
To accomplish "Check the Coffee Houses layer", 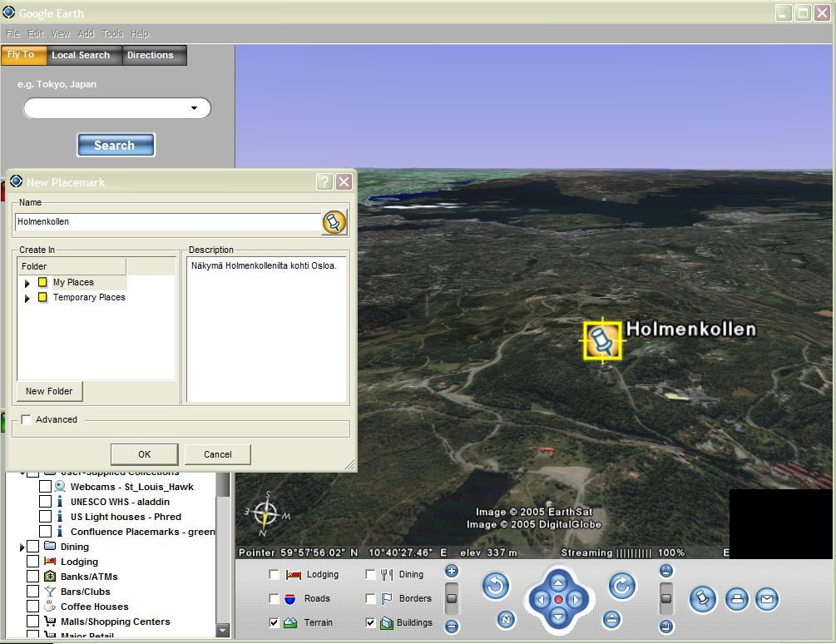I will 32,607.
